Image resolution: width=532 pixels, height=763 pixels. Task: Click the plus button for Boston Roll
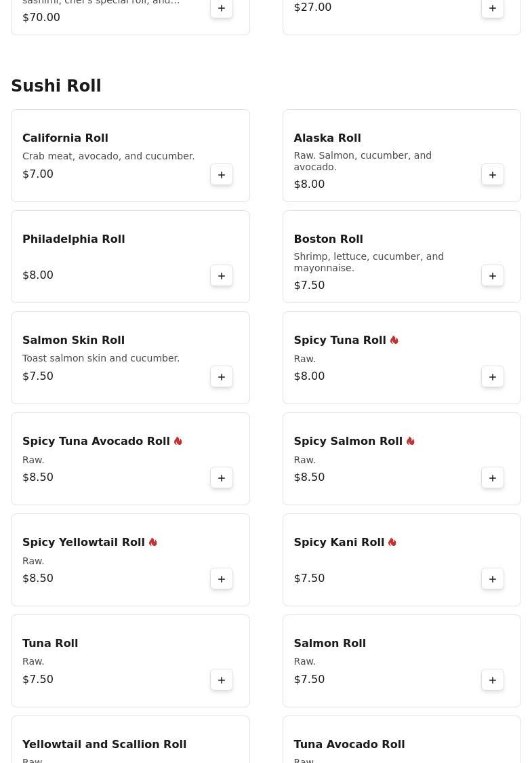point(493,276)
